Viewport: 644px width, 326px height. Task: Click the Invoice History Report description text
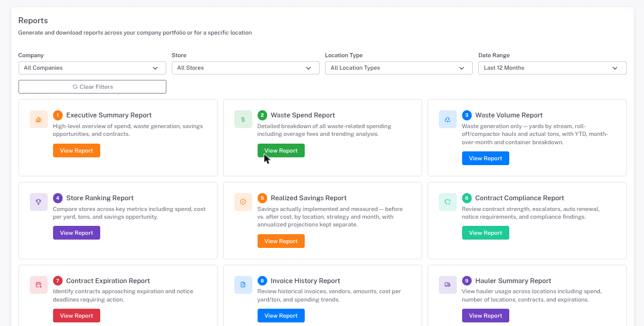[x=329, y=296]
